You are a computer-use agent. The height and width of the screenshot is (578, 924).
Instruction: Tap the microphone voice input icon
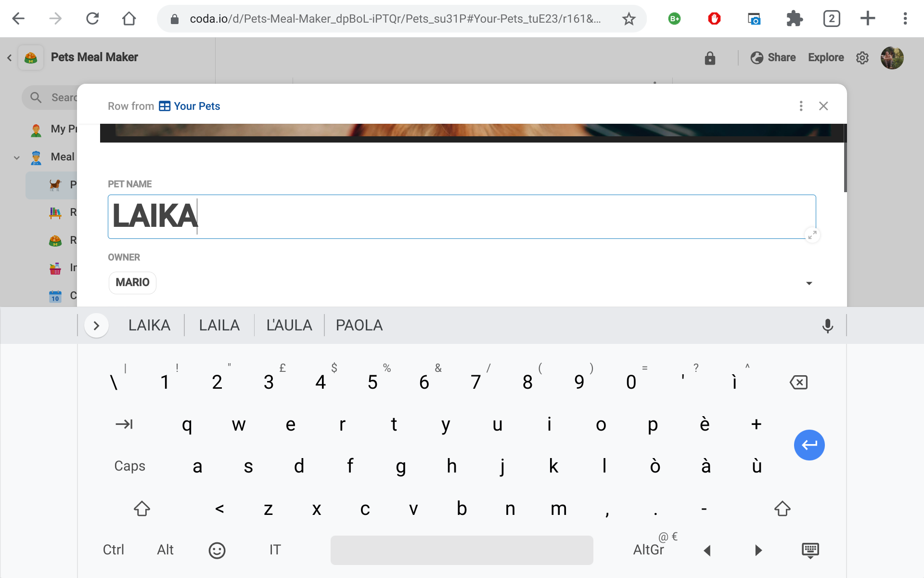tap(827, 326)
